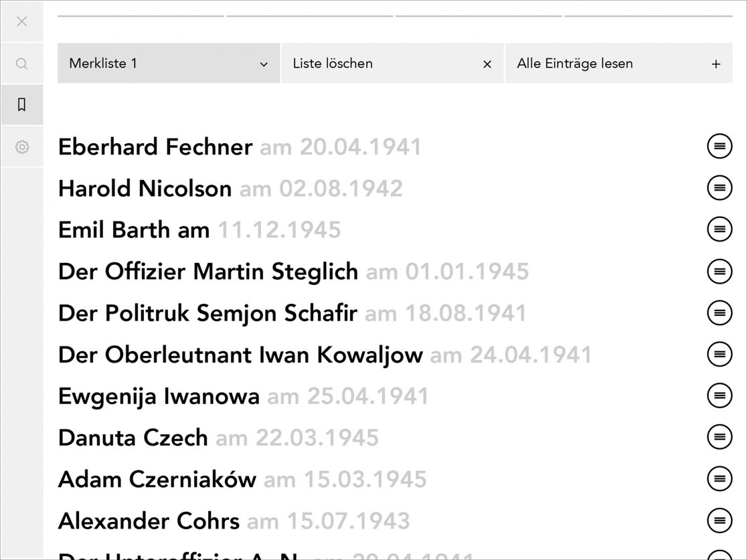
Task: Click the first progress segment at top
Action: tap(141, 16)
